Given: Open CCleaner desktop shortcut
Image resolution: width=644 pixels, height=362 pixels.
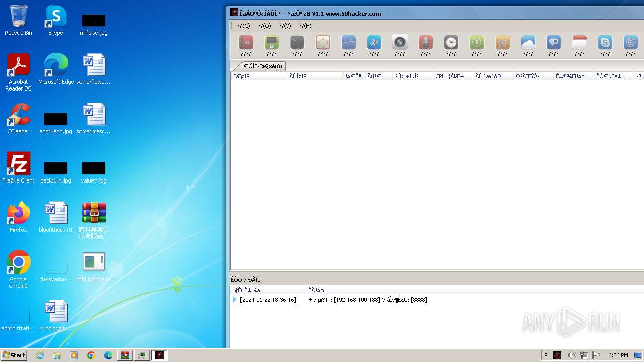Looking at the screenshot, I should point(18,119).
